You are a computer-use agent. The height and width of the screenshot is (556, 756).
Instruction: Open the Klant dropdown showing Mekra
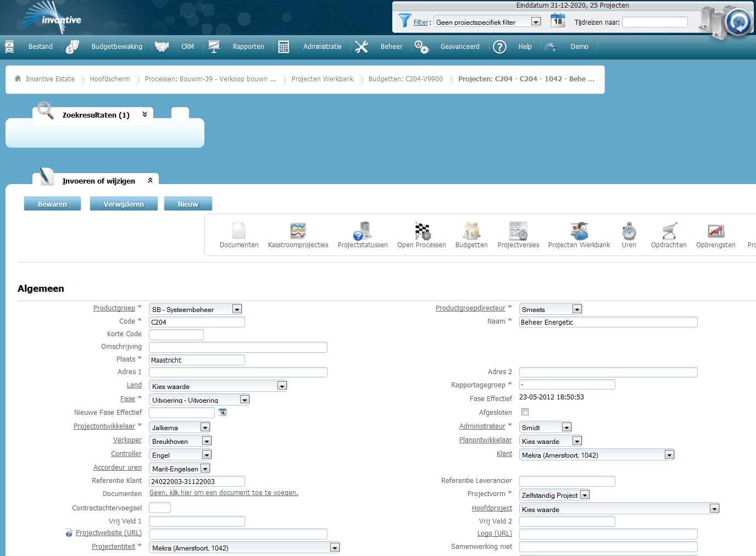[669, 454]
